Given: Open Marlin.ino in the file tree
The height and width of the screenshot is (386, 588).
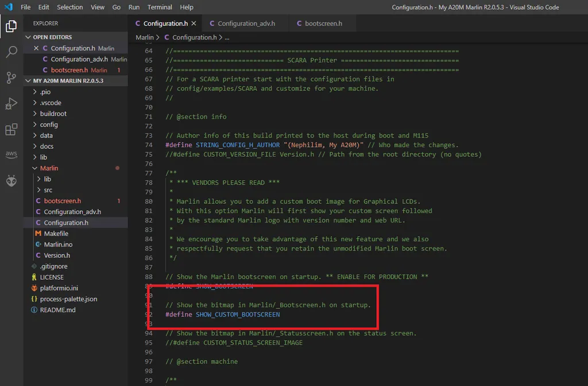Looking at the screenshot, I should coord(76,244).
